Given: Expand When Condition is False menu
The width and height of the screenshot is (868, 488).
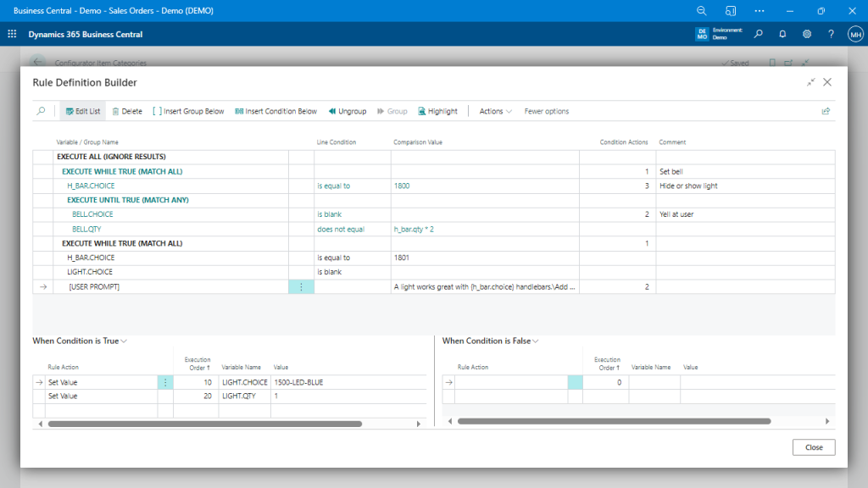Looking at the screenshot, I should pyautogui.click(x=491, y=341).
